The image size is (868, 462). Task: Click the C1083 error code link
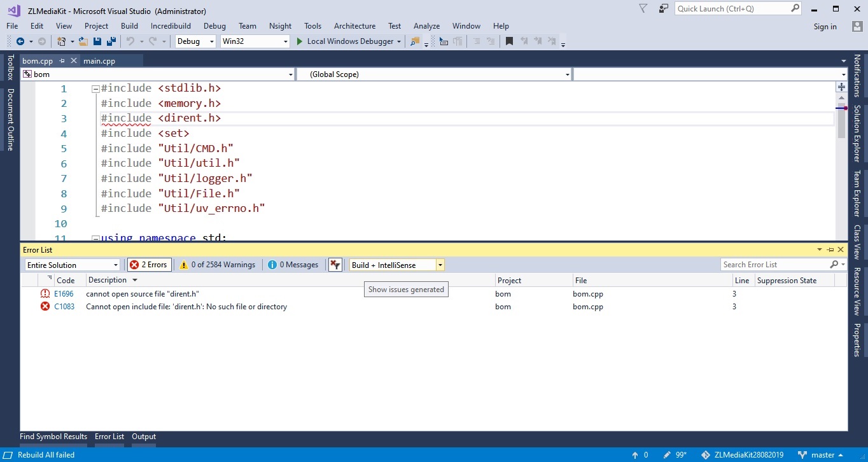64,307
